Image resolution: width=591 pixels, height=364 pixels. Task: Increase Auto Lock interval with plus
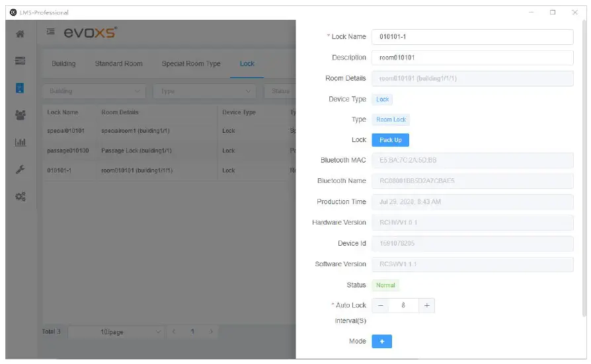pyautogui.click(x=426, y=306)
